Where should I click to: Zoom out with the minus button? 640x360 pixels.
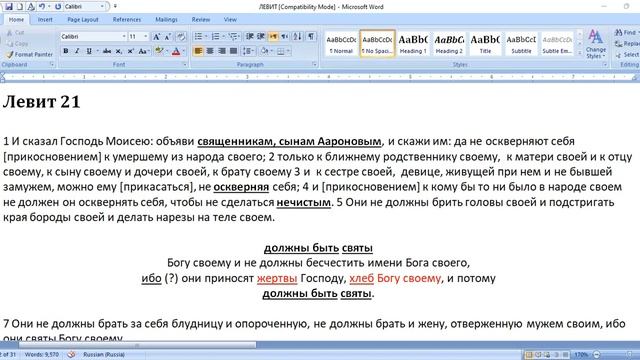coord(597,355)
